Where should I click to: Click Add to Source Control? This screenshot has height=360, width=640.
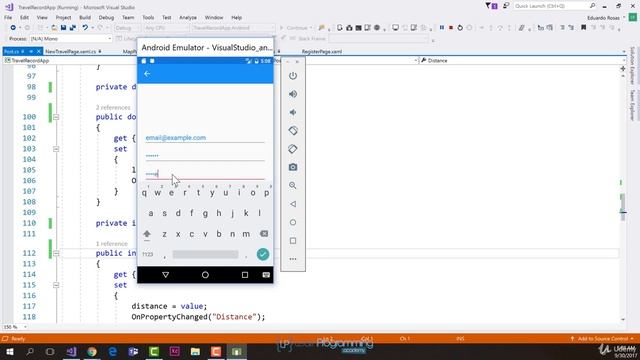602,338
